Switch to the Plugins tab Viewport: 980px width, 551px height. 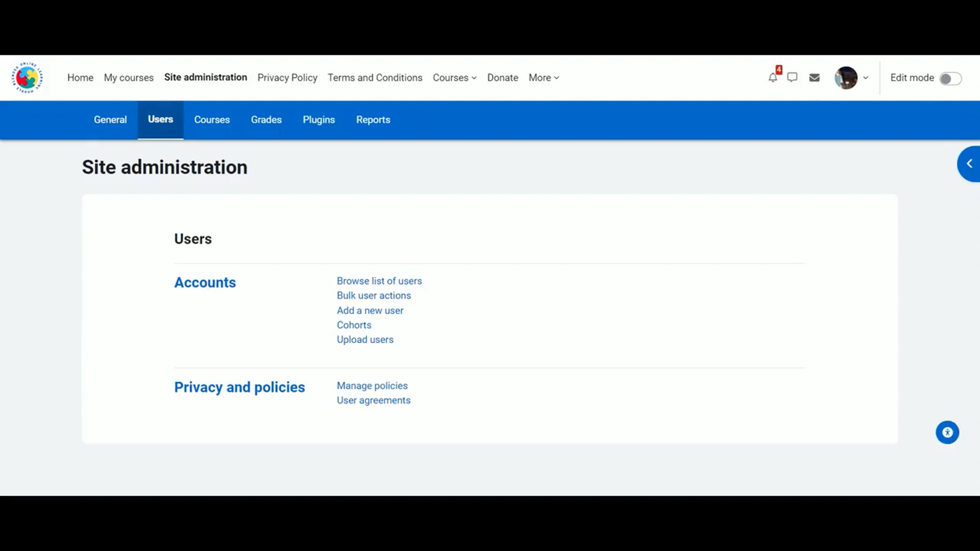pyautogui.click(x=318, y=120)
